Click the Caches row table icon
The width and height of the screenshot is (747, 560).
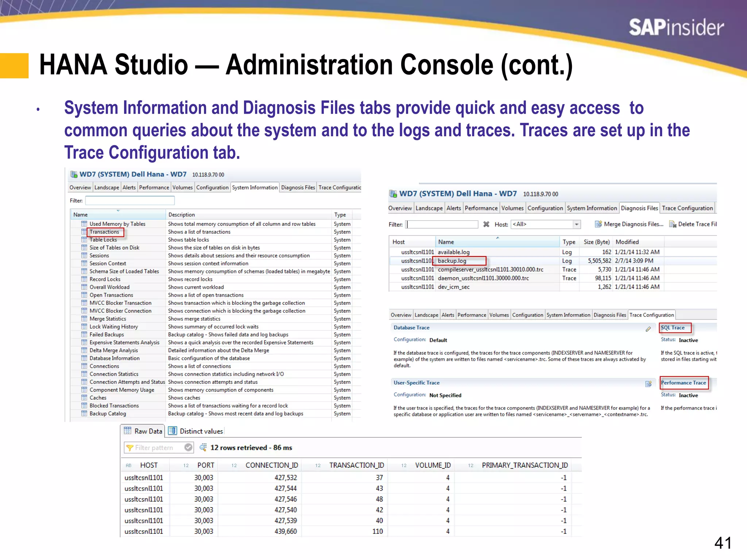(x=84, y=398)
